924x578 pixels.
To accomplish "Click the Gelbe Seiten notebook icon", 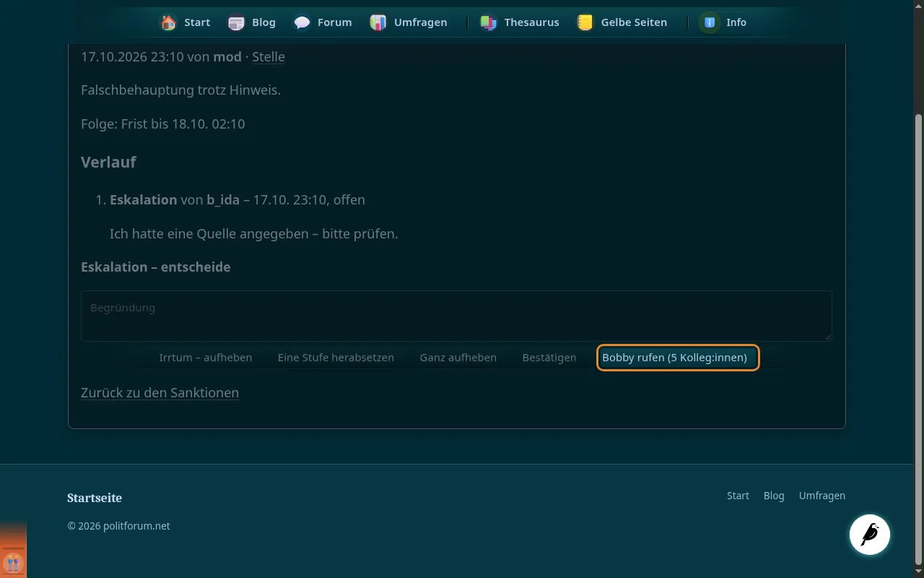I will pos(585,22).
